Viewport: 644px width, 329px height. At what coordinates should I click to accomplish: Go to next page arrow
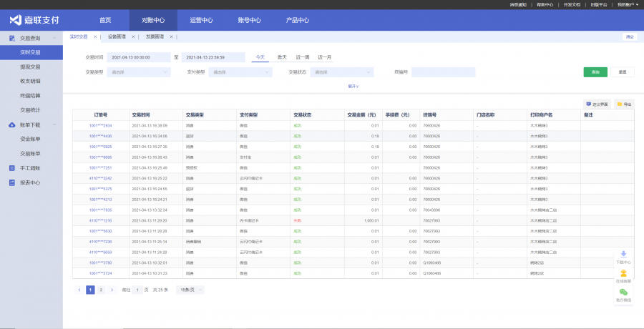tap(112, 290)
